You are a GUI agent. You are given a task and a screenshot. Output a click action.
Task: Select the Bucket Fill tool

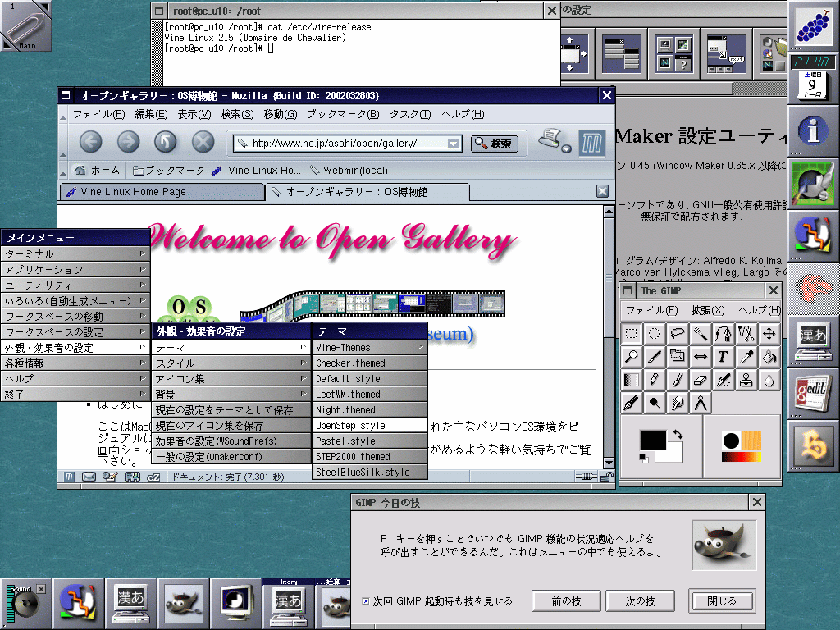(x=769, y=357)
